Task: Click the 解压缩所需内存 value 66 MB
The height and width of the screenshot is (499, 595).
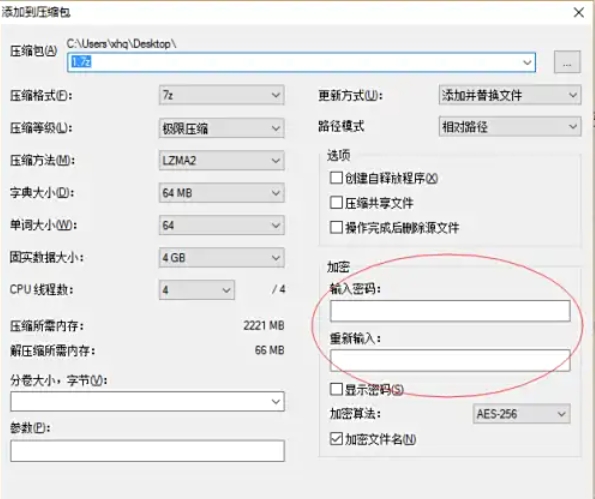Action: 269,350
